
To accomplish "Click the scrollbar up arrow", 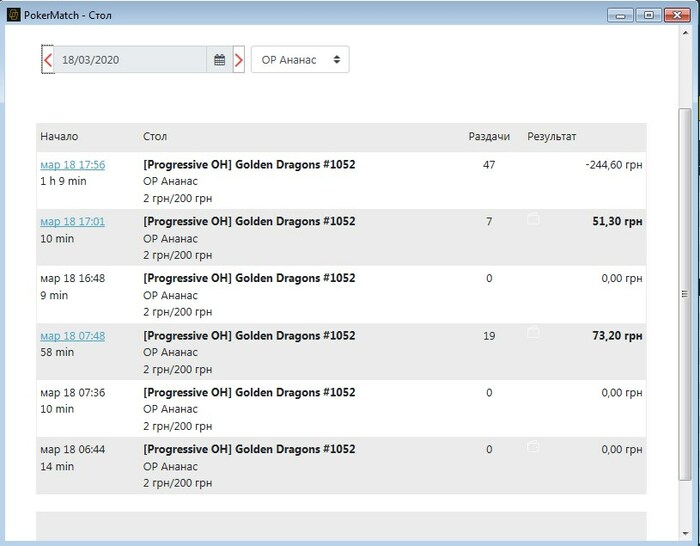I will (685, 33).
